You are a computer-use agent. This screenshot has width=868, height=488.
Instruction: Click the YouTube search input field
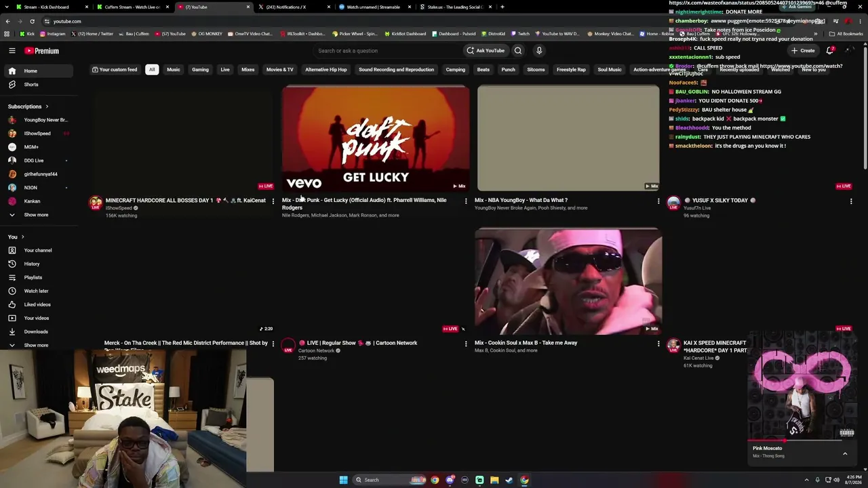[387, 51]
